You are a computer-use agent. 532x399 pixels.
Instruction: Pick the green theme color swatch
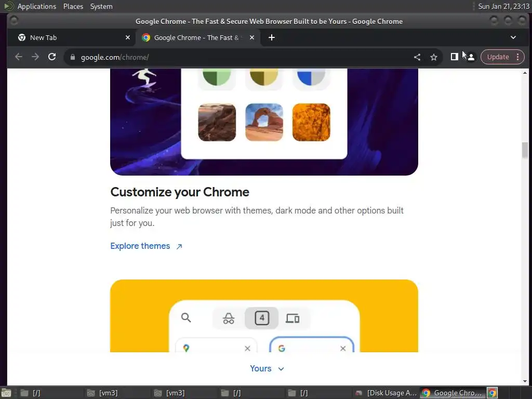click(217, 77)
